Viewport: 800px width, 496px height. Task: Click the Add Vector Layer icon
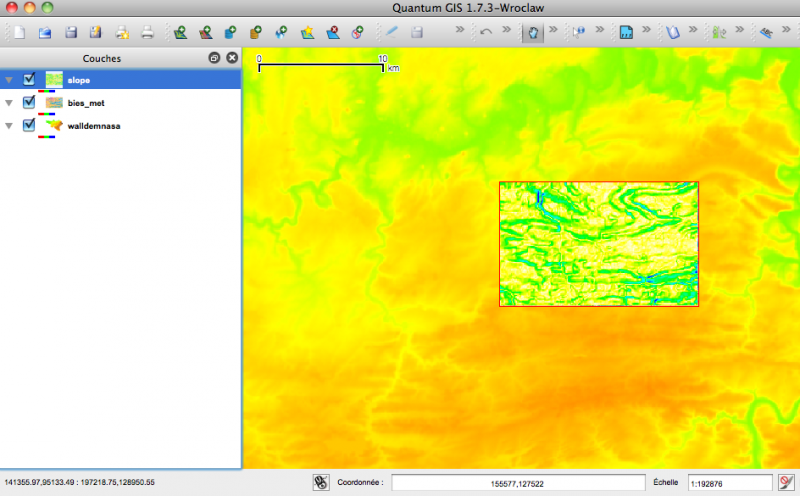pos(181,32)
